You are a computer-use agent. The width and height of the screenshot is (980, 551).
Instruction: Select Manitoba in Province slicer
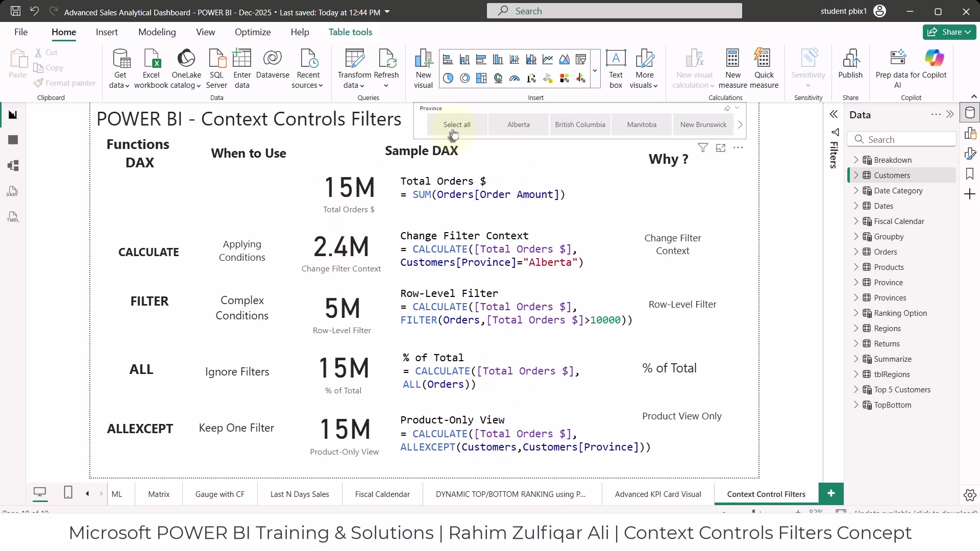tap(642, 124)
